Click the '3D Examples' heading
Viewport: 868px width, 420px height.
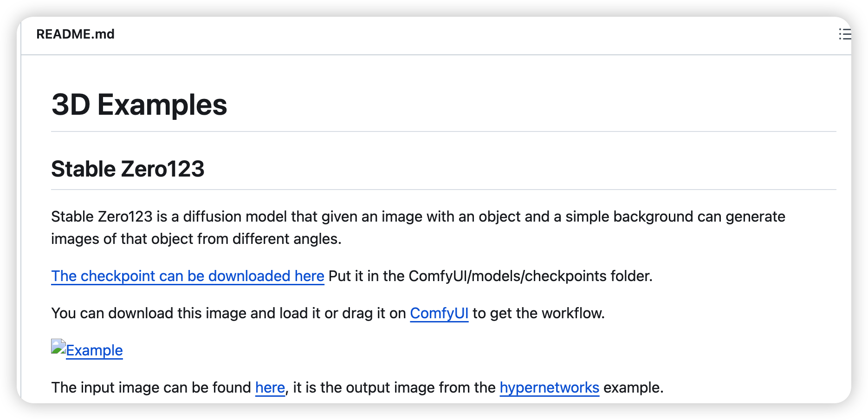click(x=139, y=105)
